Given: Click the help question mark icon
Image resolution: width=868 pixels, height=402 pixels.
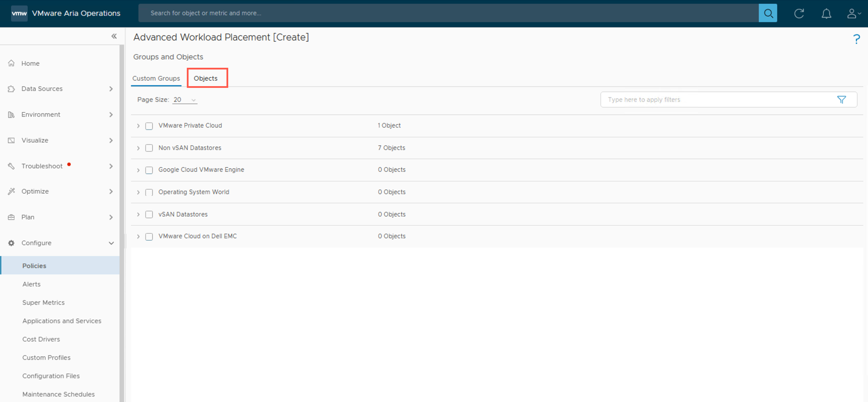Looking at the screenshot, I should click(856, 39).
